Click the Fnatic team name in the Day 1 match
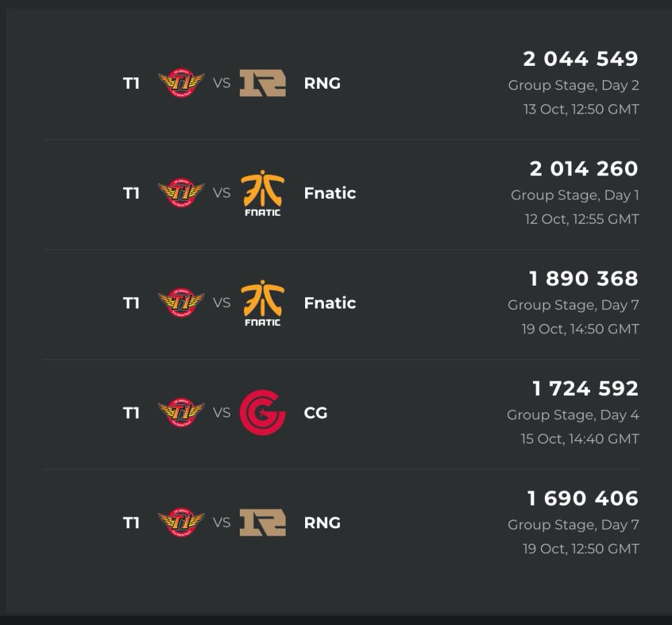 point(330,193)
